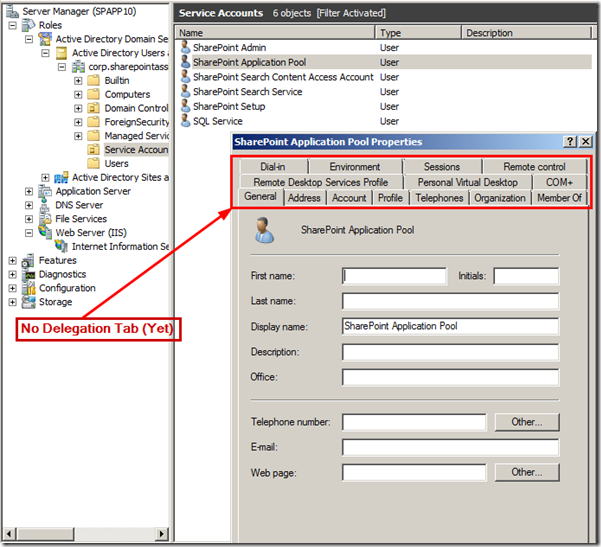
Task: Sort the list by Type column header
Action: tap(419, 33)
